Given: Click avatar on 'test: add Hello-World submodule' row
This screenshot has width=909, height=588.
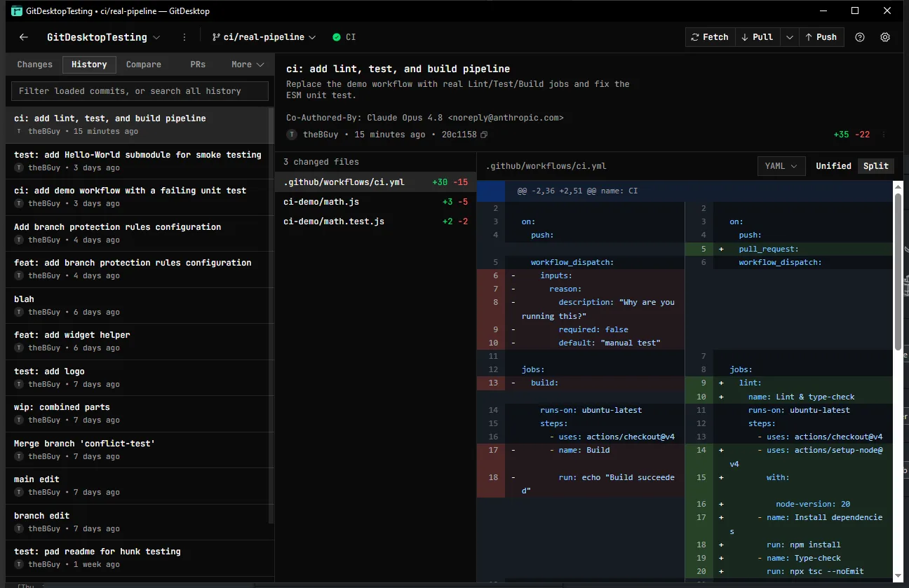Looking at the screenshot, I should point(19,168).
